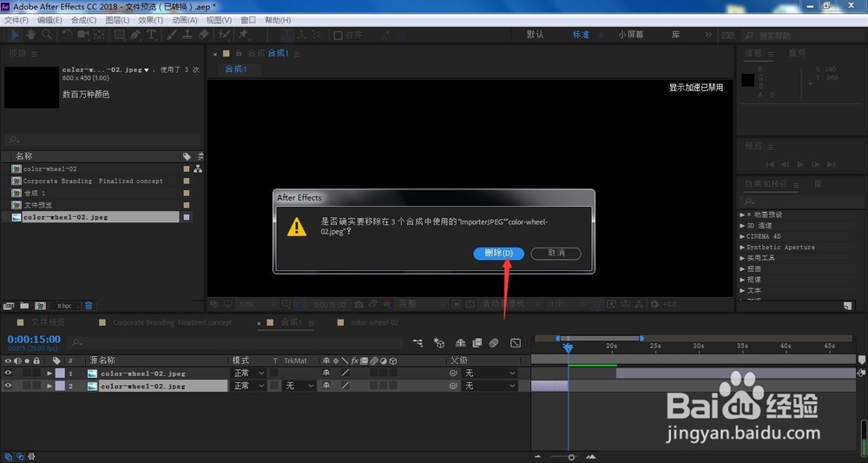Hide shy layers icon in timeline
The image size is (868, 463).
coord(460,343)
